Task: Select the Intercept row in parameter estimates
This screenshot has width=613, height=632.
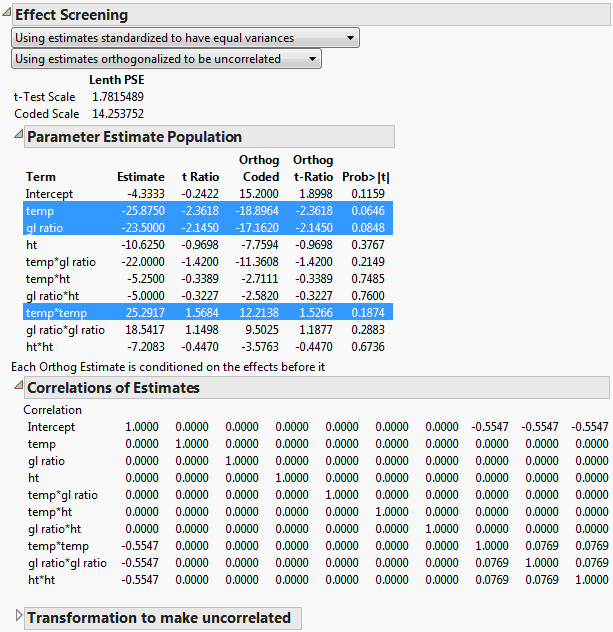Action: [x=50, y=194]
